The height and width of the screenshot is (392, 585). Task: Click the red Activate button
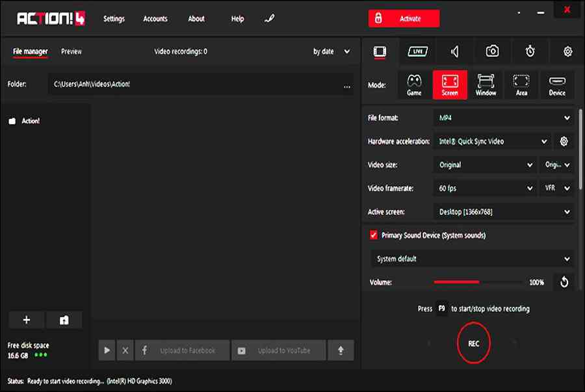coord(404,19)
